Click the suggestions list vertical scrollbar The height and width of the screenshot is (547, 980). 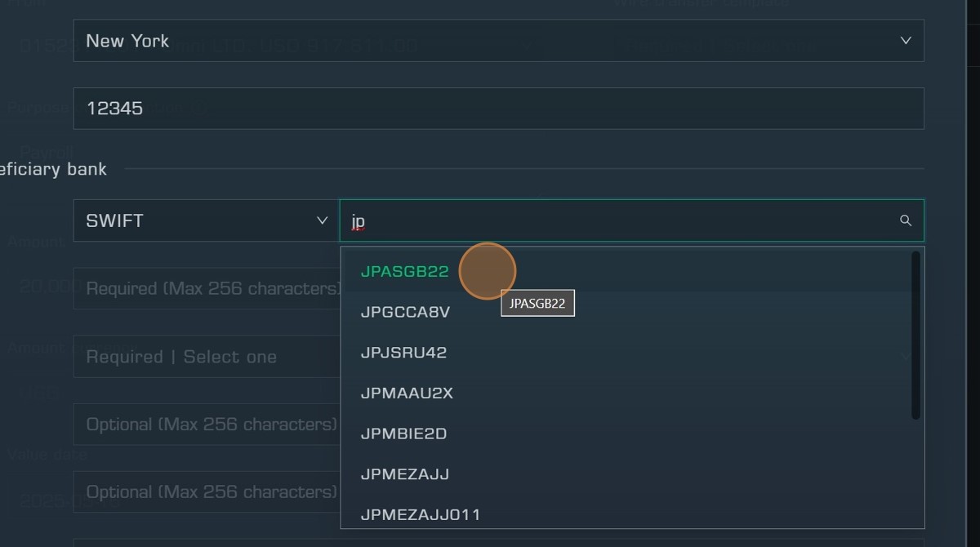pyautogui.click(x=915, y=335)
